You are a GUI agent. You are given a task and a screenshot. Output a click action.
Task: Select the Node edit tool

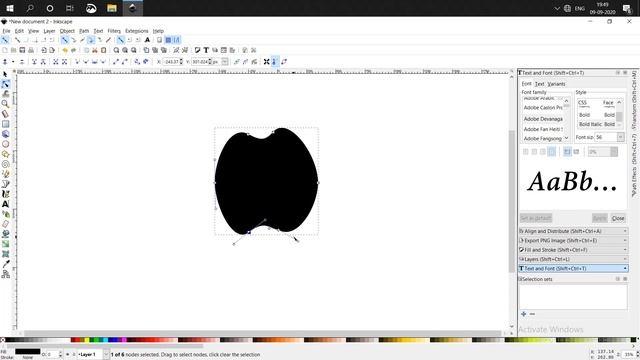click(5, 84)
